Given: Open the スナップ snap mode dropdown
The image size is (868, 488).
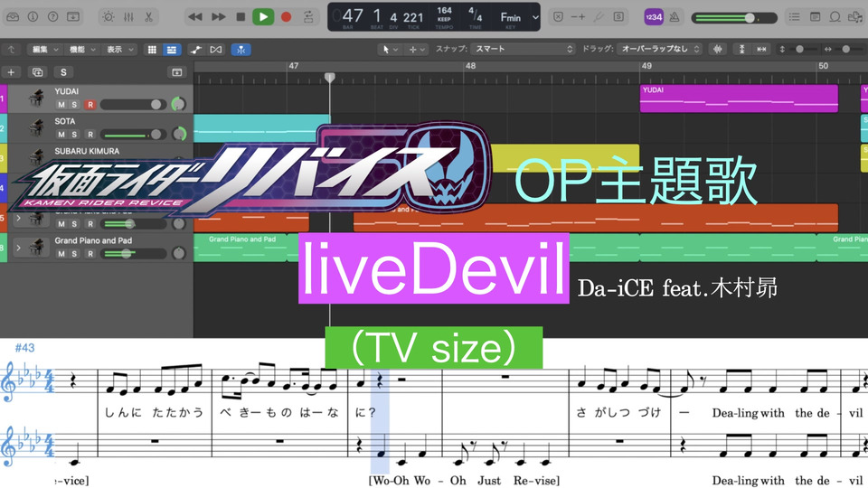Looking at the screenshot, I should coord(524,49).
